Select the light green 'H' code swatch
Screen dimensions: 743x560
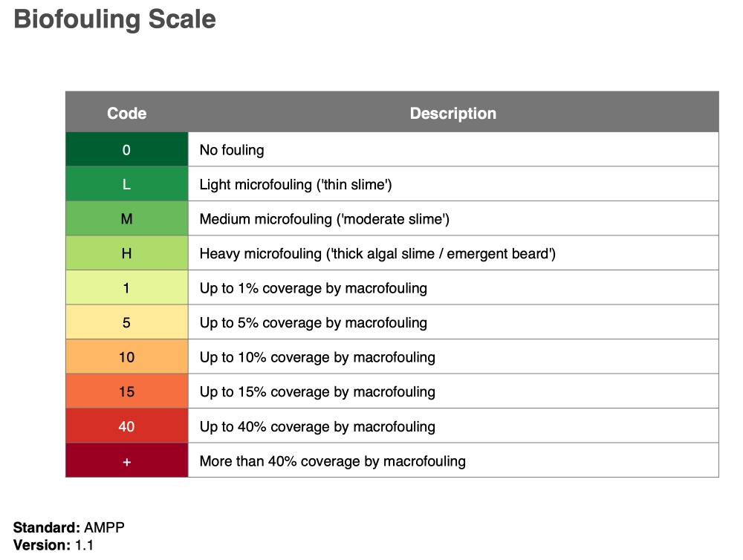[126, 253]
